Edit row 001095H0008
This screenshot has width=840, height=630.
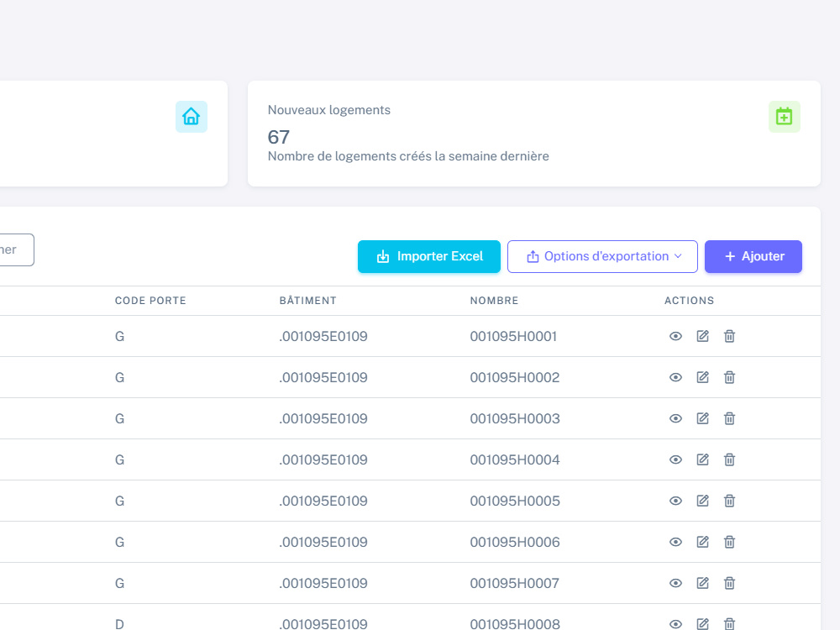(702, 624)
